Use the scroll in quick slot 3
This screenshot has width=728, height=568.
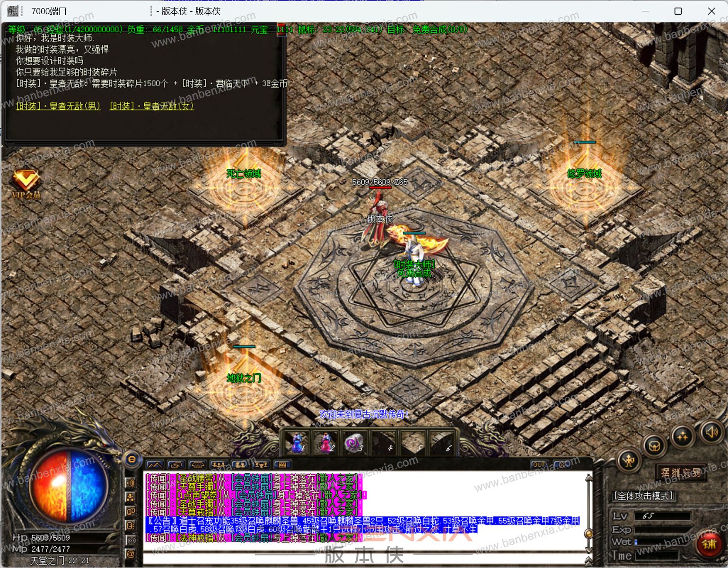point(354,444)
